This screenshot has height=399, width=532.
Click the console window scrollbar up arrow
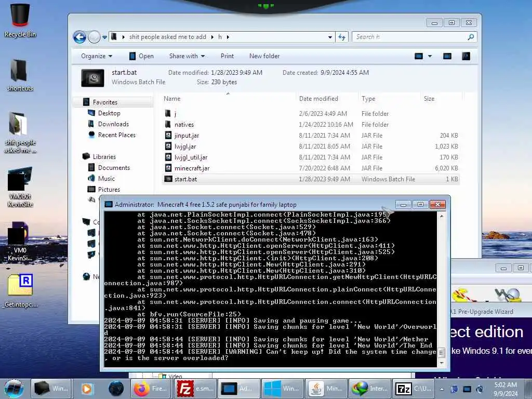pyautogui.click(x=442, y=216)
